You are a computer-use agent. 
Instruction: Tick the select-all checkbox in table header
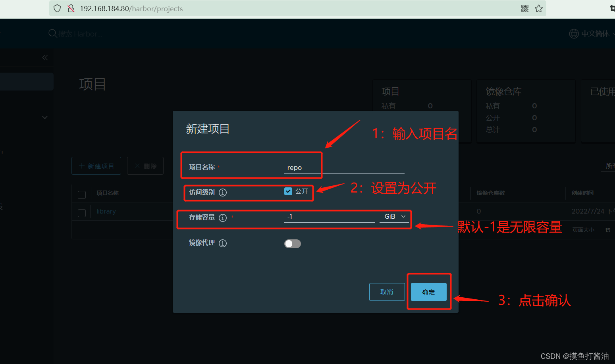82,195
